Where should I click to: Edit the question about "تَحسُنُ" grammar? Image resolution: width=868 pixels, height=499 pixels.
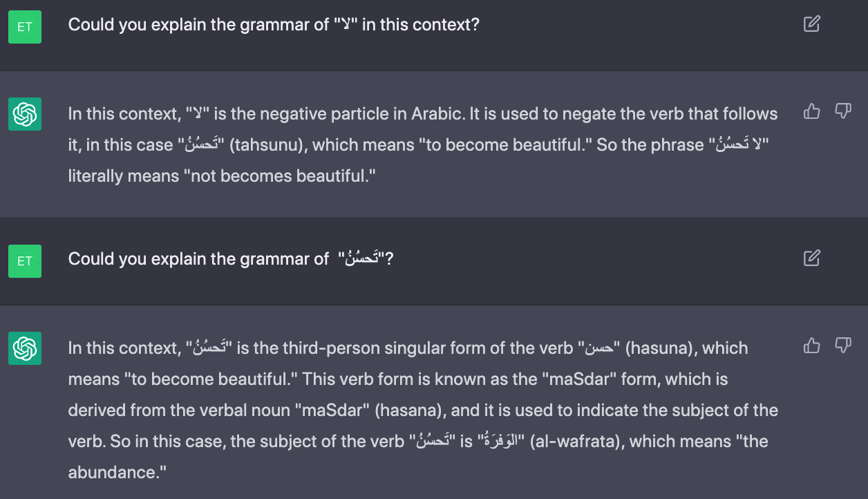click(x=811, y=259)
